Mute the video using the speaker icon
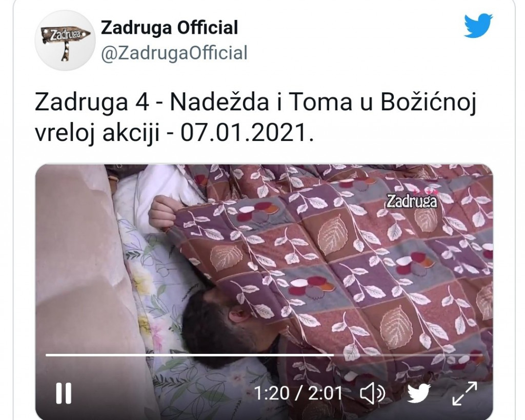The width and height of the screenshot is (525, 420). 372,393
